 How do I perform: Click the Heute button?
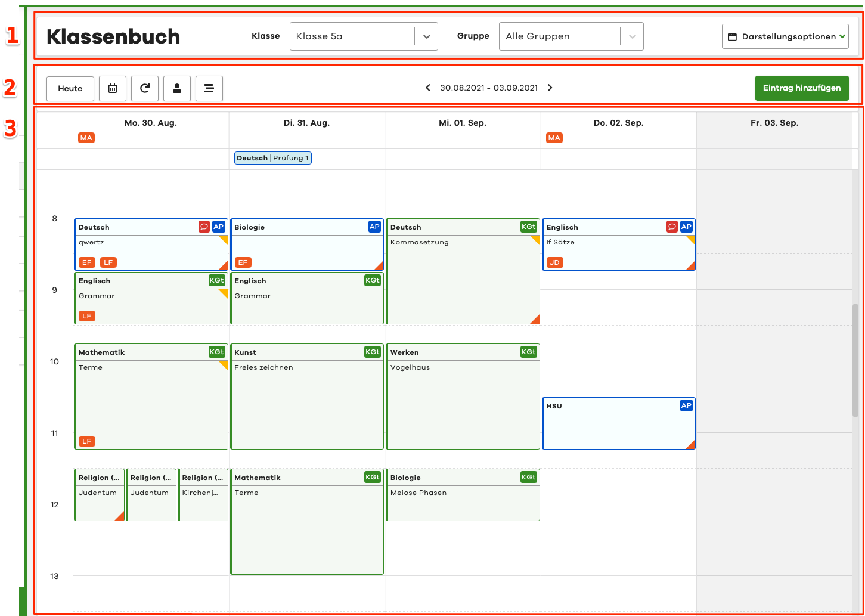click(70, 88)
